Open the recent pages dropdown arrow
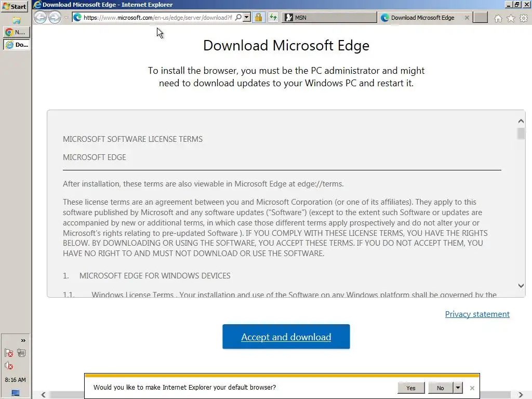Screen dimensions: 532x399 (x=66, y=17)
